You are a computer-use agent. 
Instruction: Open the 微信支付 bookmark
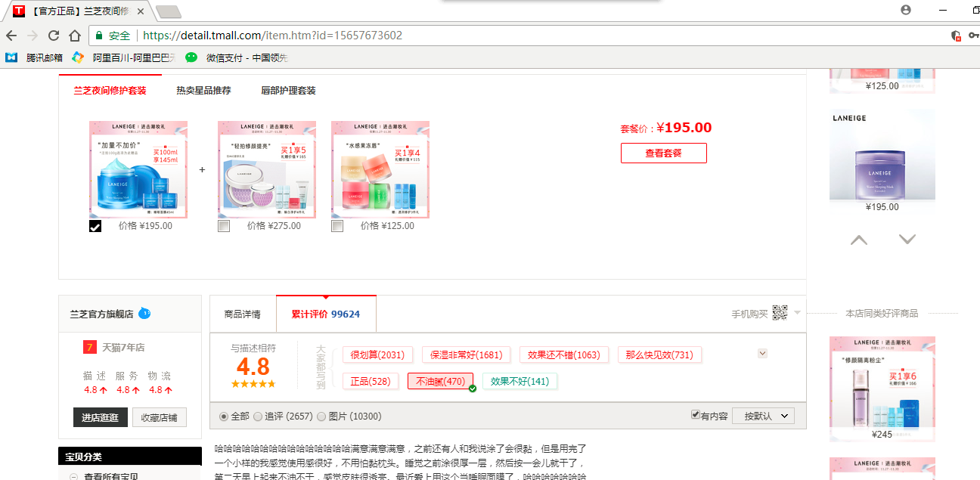point(237,57)
